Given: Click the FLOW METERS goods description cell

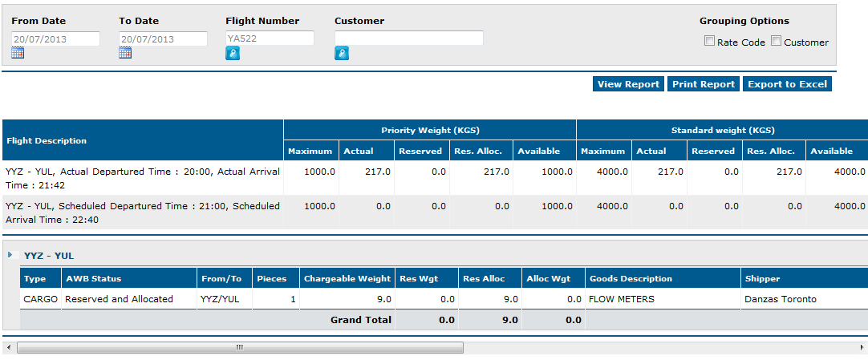Looking at the screenshot, I should pyautogui.click(x=663, y=299).
